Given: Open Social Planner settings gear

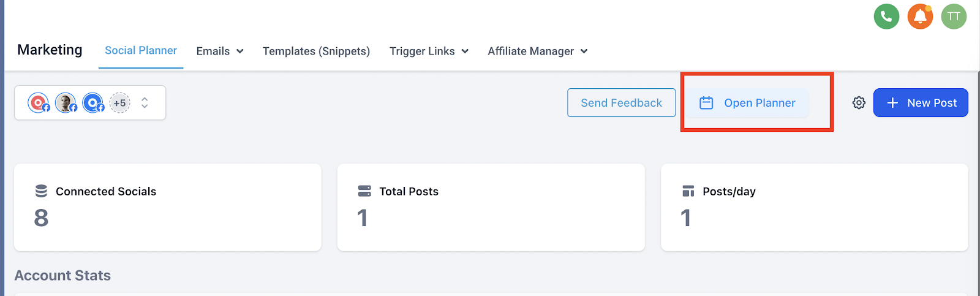Looking at the screenshot, I should pyautogui.click(x=859, y=103).
